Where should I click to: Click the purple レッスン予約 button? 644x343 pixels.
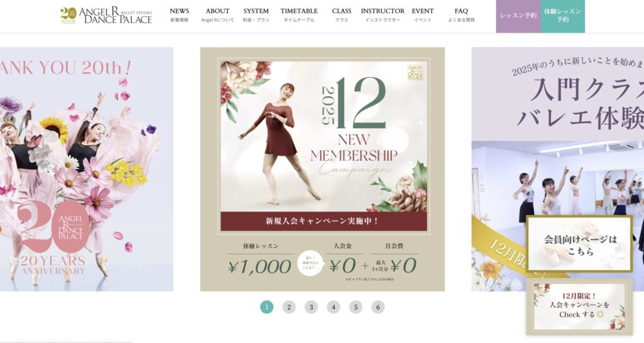pyautogui.click(x=518, y=16)
